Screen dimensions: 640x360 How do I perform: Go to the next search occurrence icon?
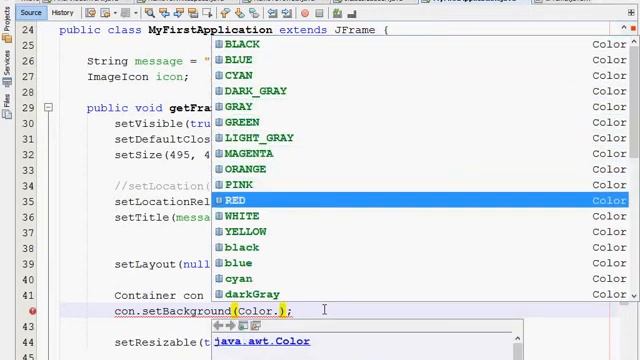coord(178,13)
